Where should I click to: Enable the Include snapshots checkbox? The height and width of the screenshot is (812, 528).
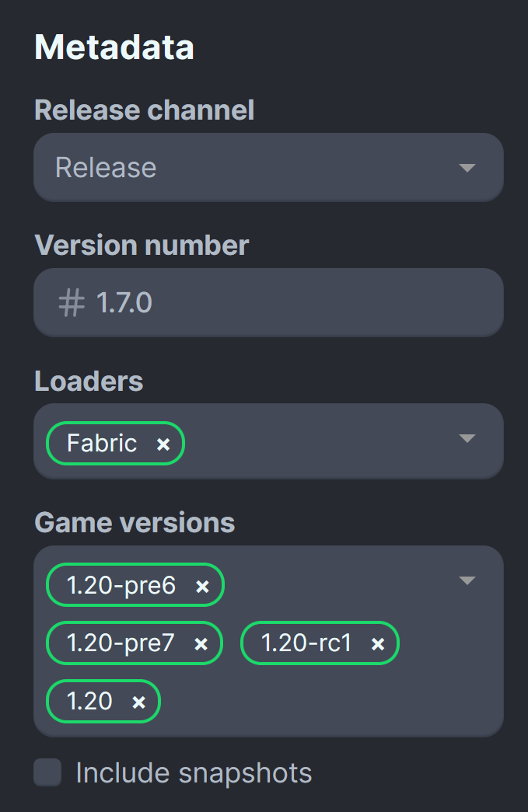pyautogui.click(x=47, y=772)
